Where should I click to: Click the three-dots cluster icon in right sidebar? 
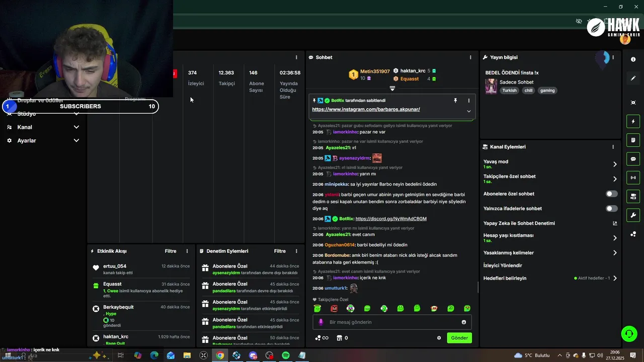pyautogui.click(x=633, y=234)
